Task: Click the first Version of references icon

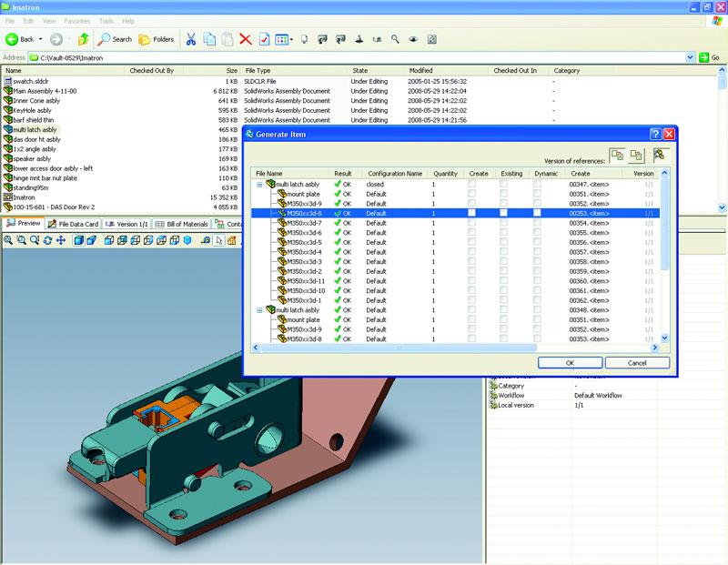Action: tap(616, 156)
